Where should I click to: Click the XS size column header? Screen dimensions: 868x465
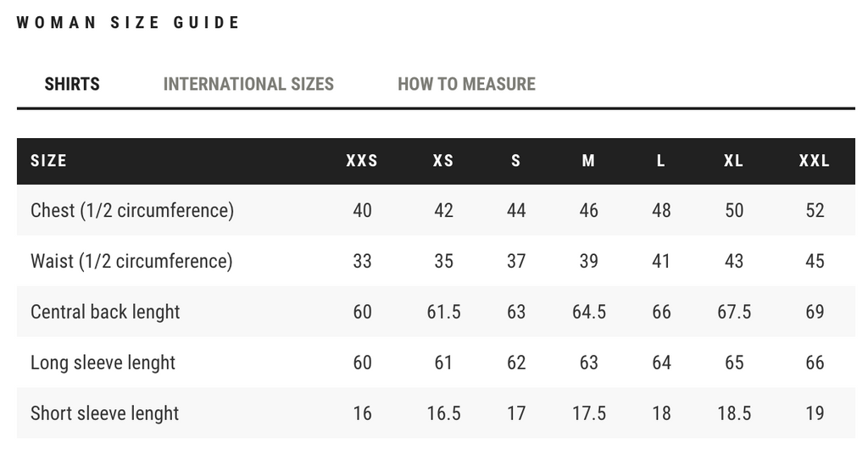coord(443,161)
